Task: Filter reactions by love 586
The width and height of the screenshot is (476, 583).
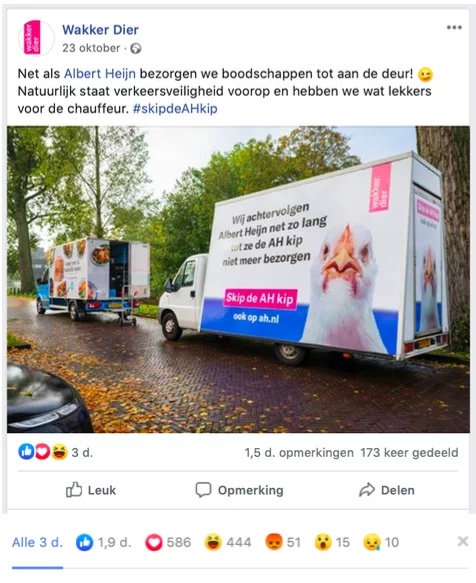Action: pyautogui.click(x=168, y=542)
